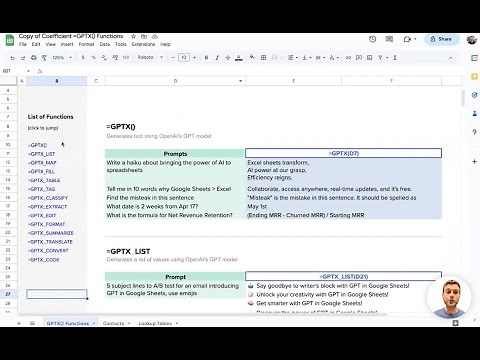Image resolution: width=480 pixels, height=360 pixels.
Task: Open text rotation dropdown
Action: coord(334,58)
